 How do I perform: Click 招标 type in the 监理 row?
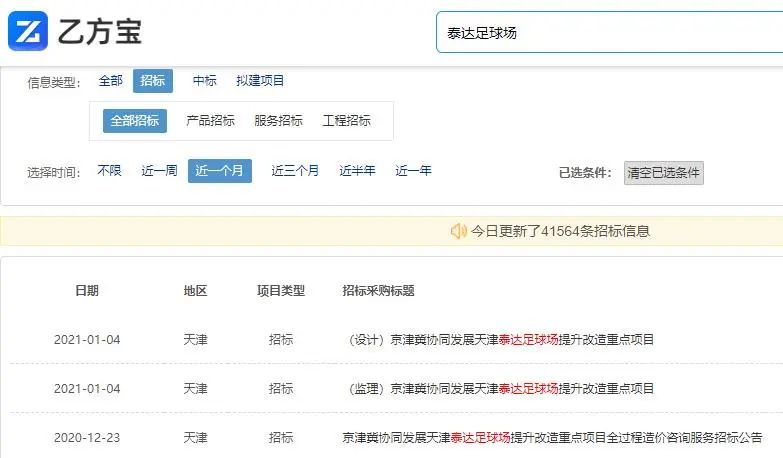(x=281, y=389)
